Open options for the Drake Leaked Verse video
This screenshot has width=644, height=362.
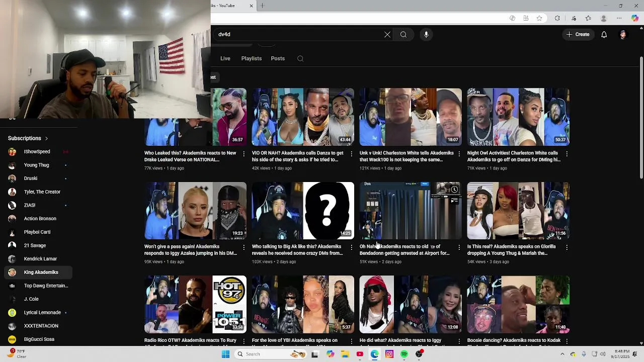pyautogui.click(x=244, y=154)
